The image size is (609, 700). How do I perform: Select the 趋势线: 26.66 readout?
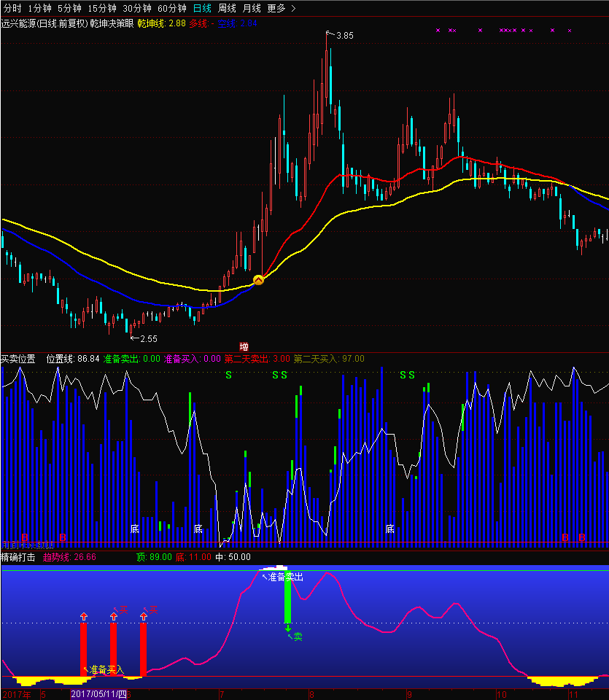[x=69, y=557]
